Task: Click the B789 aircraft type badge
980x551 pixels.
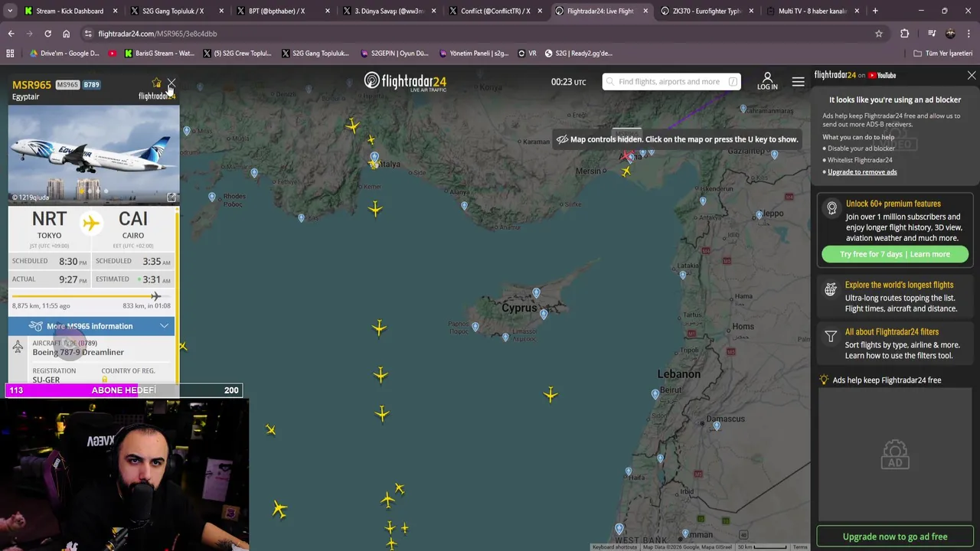Action: 91,84
